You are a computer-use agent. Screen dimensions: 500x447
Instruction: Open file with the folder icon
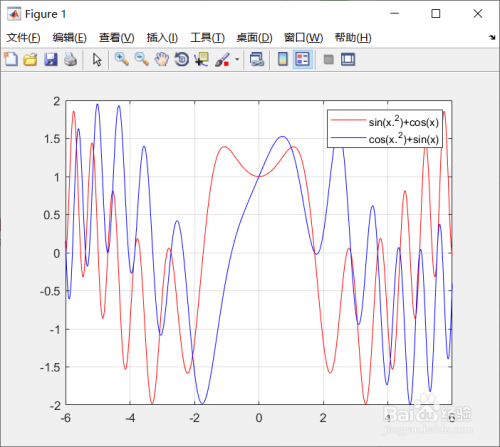(x=30, y=60)
